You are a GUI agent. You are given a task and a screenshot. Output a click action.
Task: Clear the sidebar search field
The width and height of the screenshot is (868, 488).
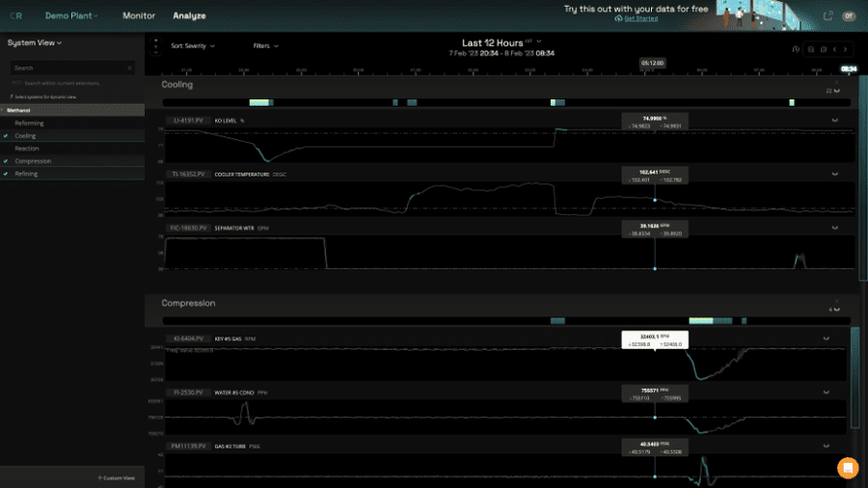click(x=130, y=68)
